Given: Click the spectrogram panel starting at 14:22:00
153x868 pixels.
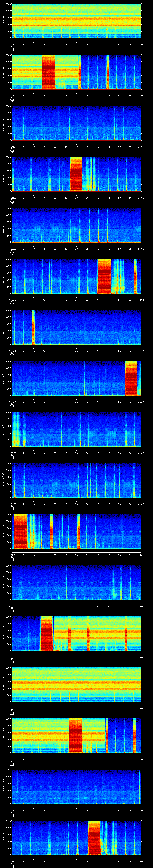Looking at the screenshot, I should [x=77, y=21].
